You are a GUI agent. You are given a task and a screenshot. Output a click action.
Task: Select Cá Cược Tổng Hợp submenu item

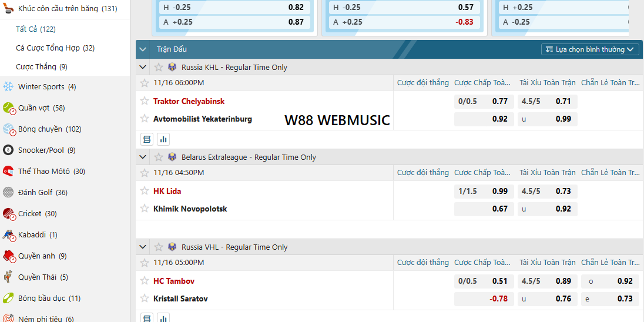pyautogui.click(x=55, y=48)
